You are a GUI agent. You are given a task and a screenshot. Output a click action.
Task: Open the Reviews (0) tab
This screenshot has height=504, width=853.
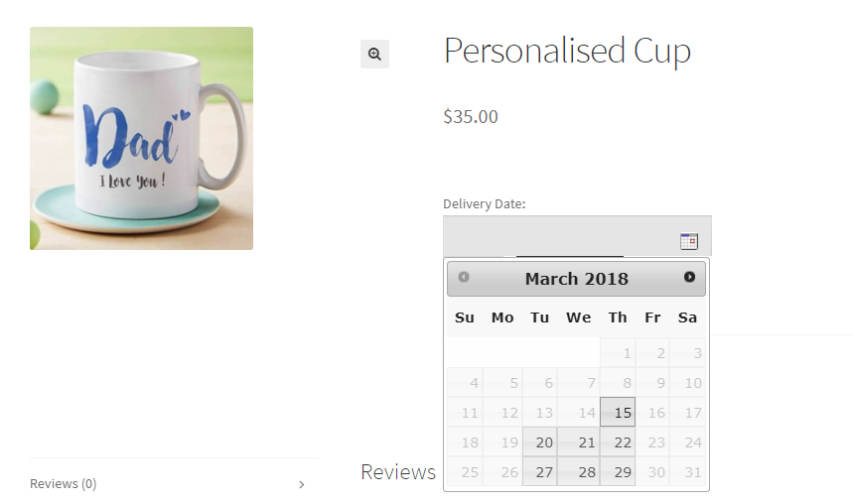(64, 484)
